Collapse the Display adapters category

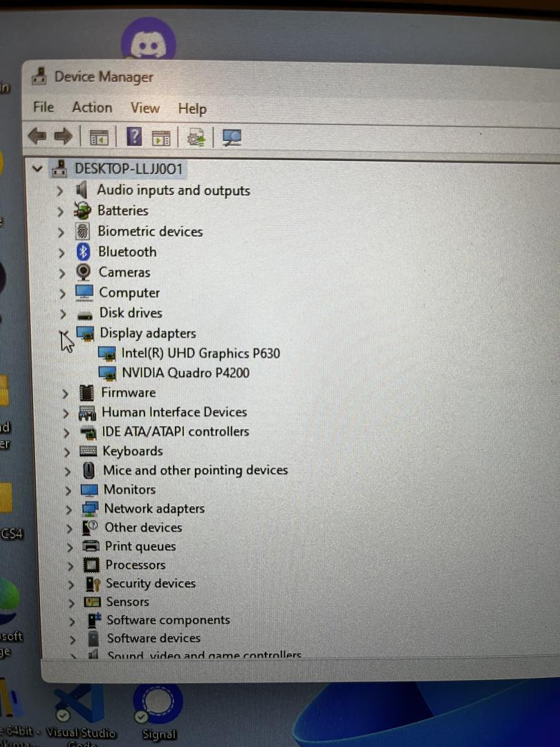[x=64, y=333]
